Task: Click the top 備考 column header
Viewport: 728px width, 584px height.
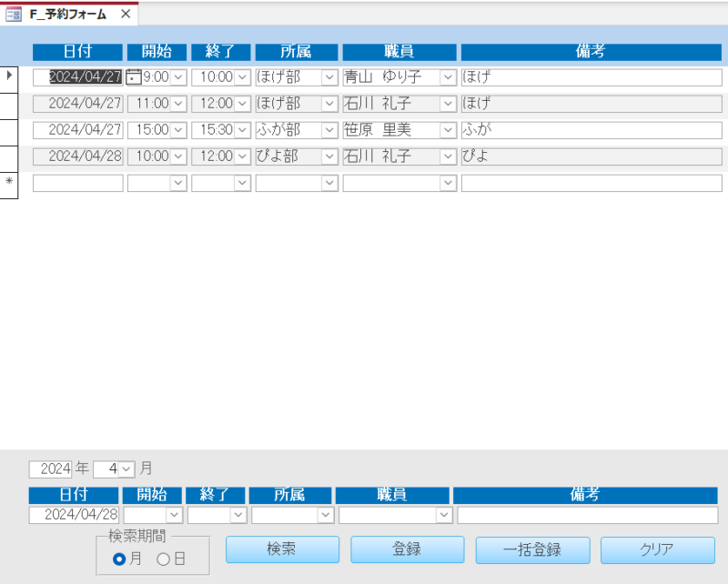Action: 591,52
